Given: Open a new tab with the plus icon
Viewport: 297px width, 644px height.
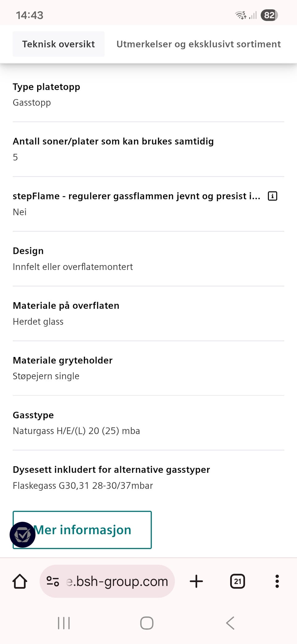Looking at the screenshot, I should [196, 581].
